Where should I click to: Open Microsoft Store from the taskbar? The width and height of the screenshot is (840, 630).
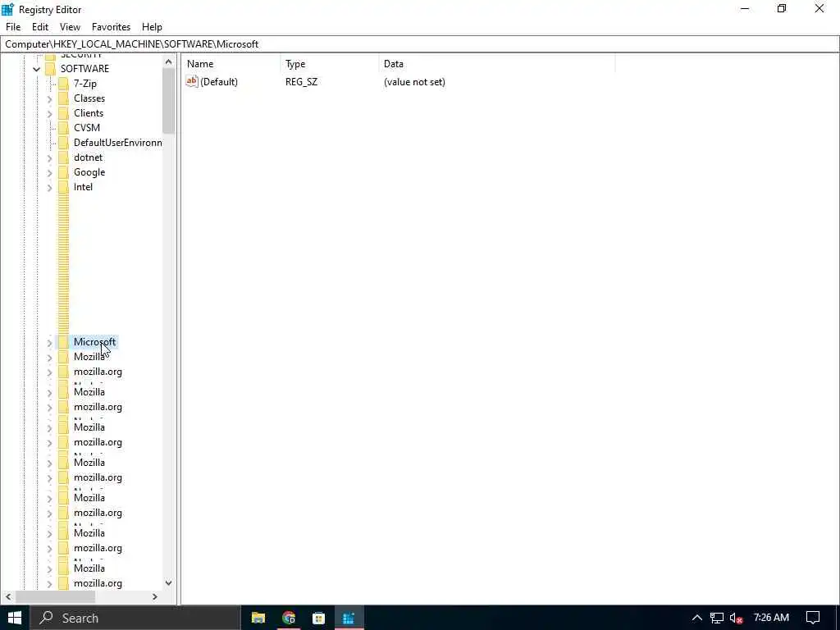(x=319, y=618)
